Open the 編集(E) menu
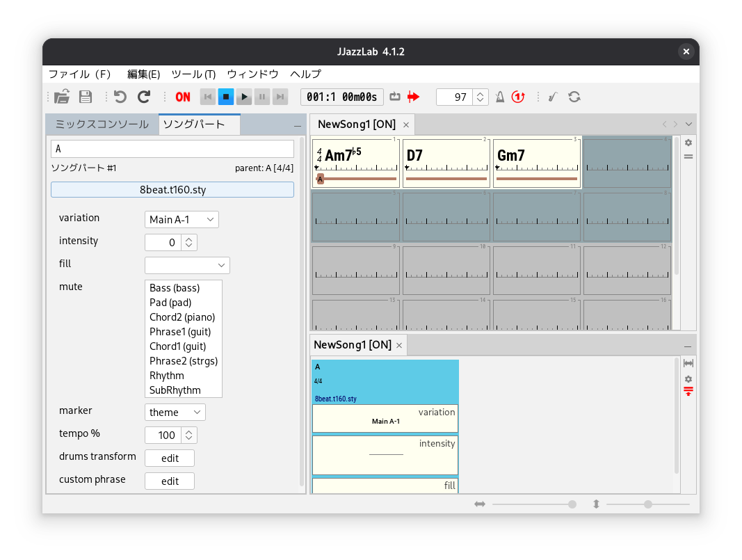The image size is (742, 560). point(143,74)
